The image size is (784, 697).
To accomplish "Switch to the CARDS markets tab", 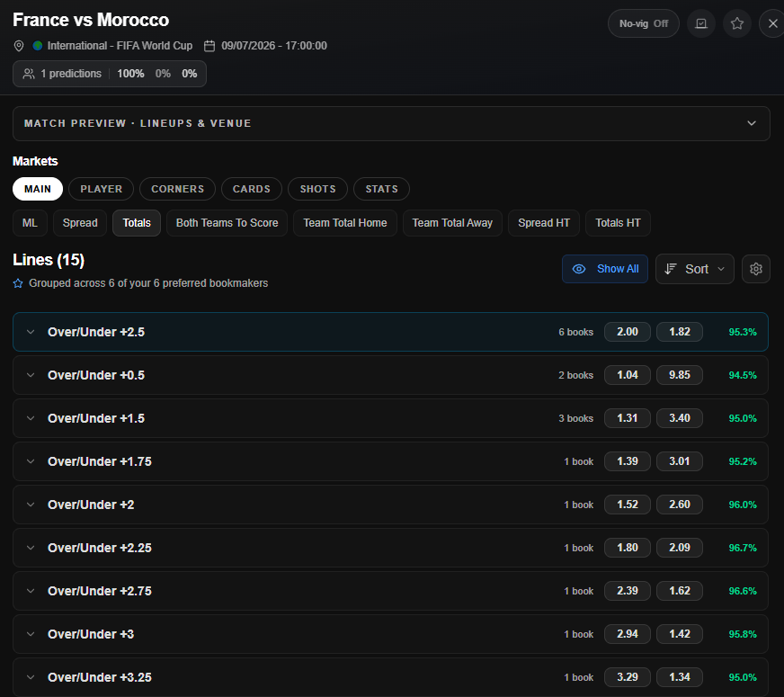I will [252, 189].
